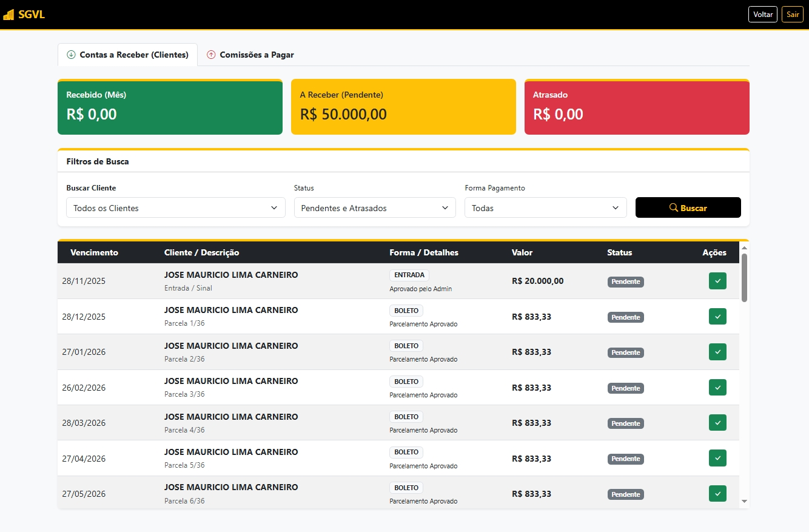The width and height of the screenshot is (809, 532).
Task: Click the SGVL logo icon
Action: pyautogui.click(x=8, y=15)
